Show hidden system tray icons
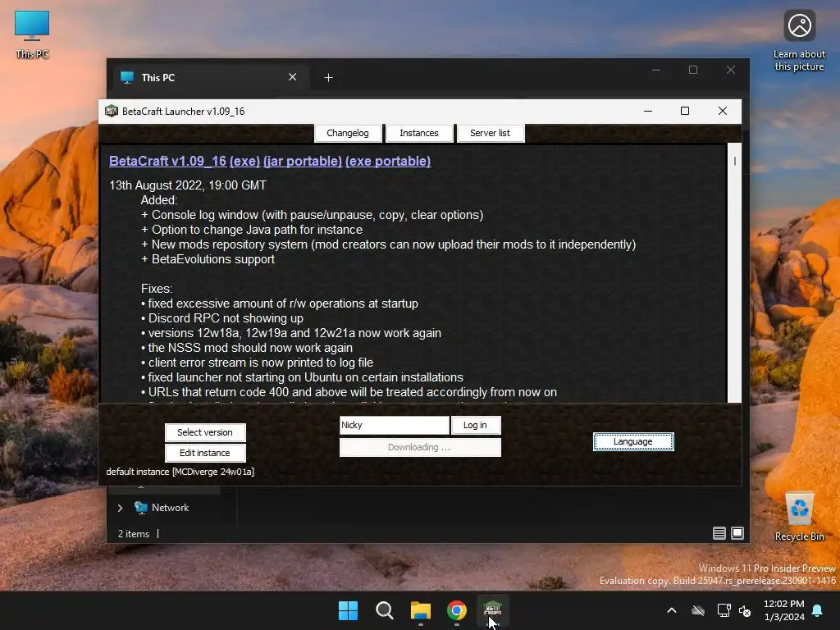 [x=672, y=610]
